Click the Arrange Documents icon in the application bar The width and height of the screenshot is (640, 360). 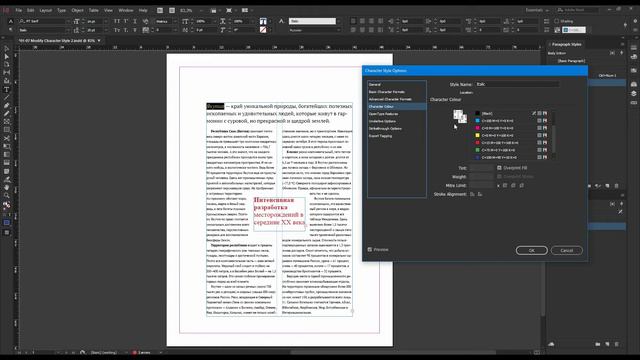(x=245, y=10)
